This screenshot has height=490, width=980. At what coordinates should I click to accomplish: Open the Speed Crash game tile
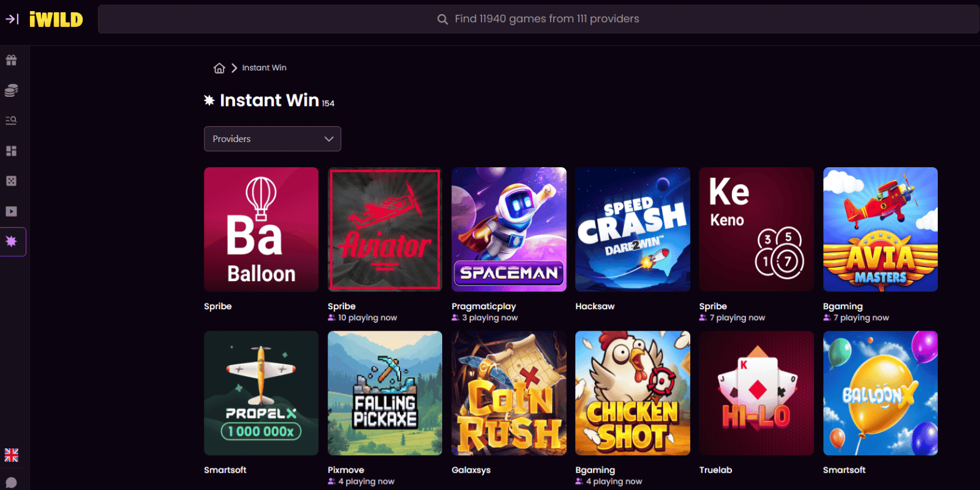coord(633,229)
